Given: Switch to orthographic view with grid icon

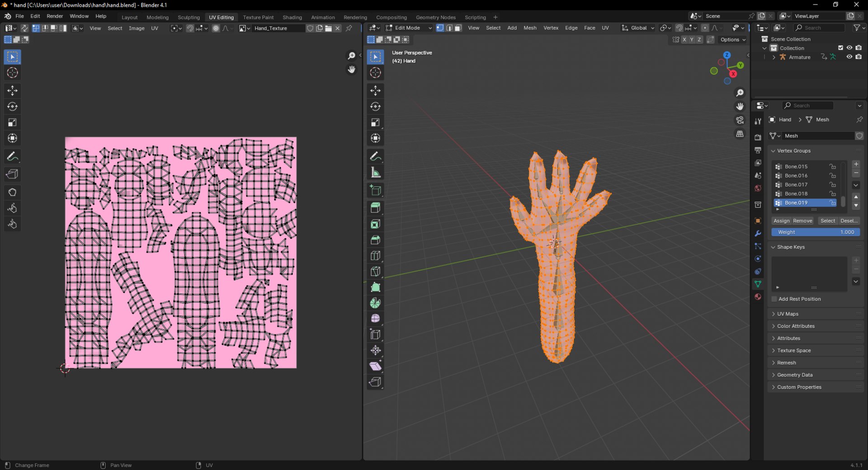Looking at the screenshot, I should [x=740, y=134].
